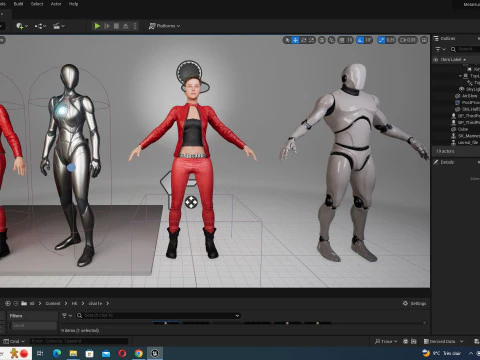Click the charte folder in breadcrumb path
This screenshot has height=360, width=480.
[x=95, y=303]
